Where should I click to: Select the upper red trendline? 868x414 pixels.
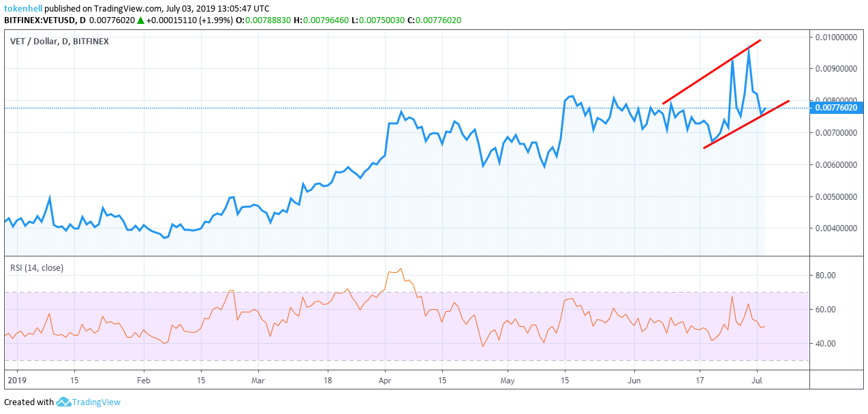[711, 72]
